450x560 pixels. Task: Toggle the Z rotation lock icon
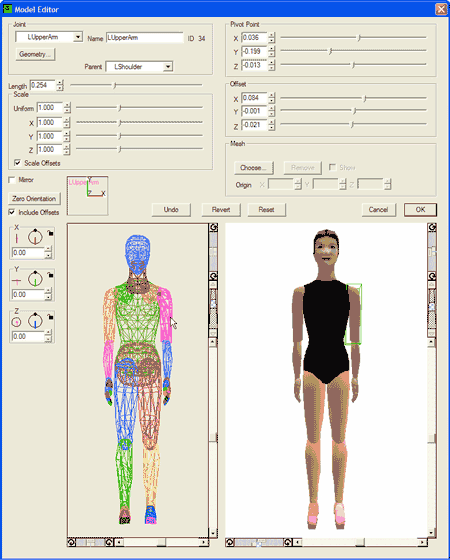(x=50, y=317)
